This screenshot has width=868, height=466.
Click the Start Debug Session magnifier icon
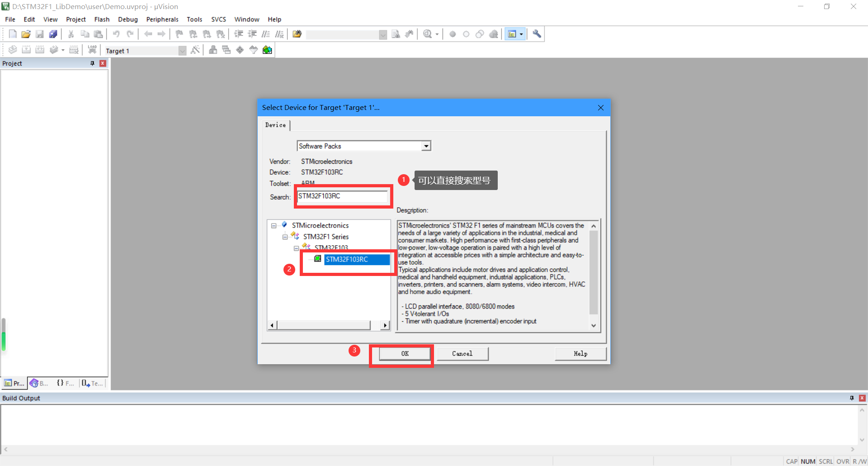pos(427,34)
